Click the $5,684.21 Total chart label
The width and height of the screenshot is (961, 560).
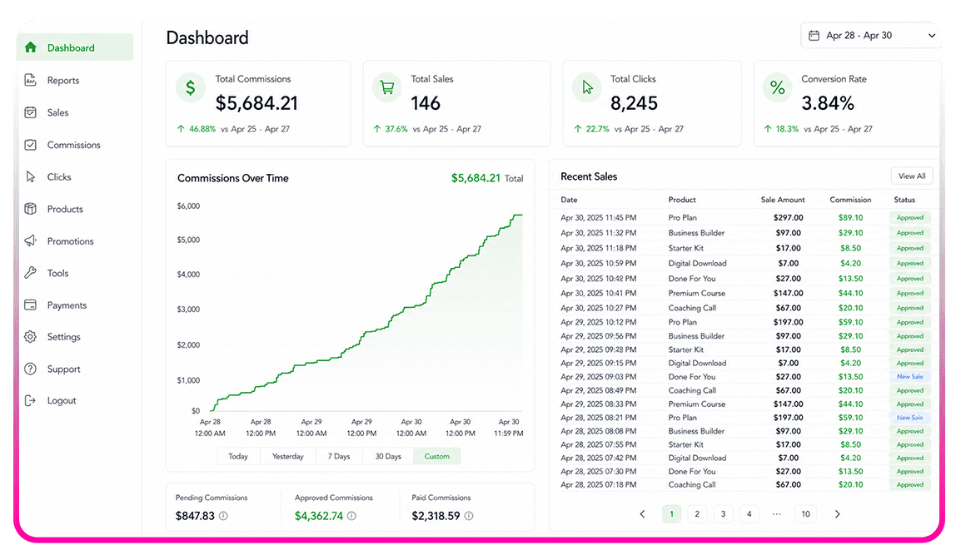pyautogui.click(x=487, y=178)
